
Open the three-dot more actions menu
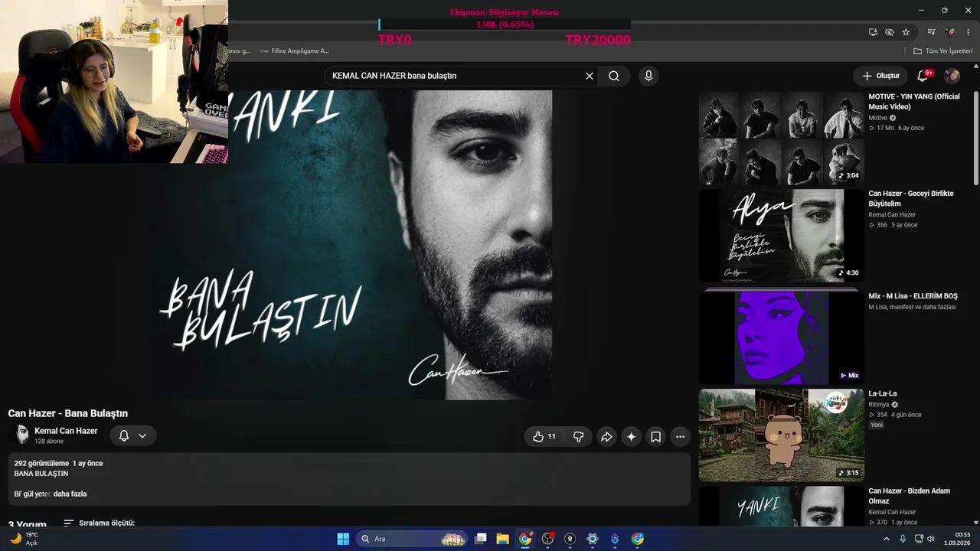click(680, 436)
